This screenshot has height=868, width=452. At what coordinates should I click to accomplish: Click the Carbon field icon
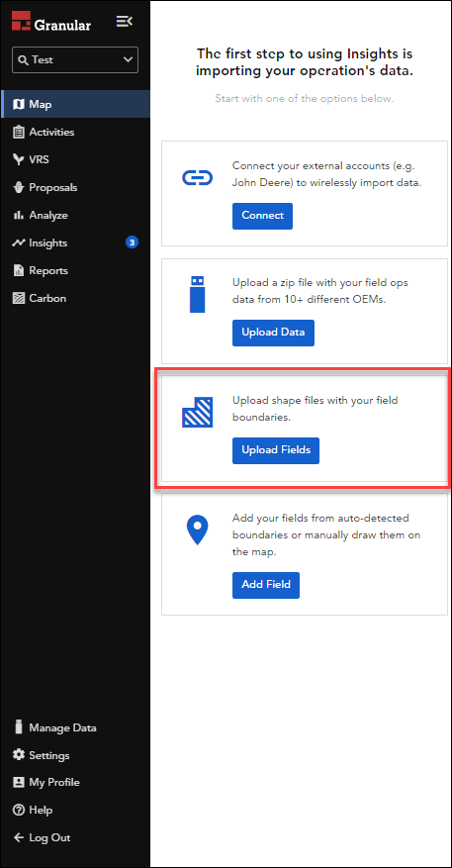[18, 298]
